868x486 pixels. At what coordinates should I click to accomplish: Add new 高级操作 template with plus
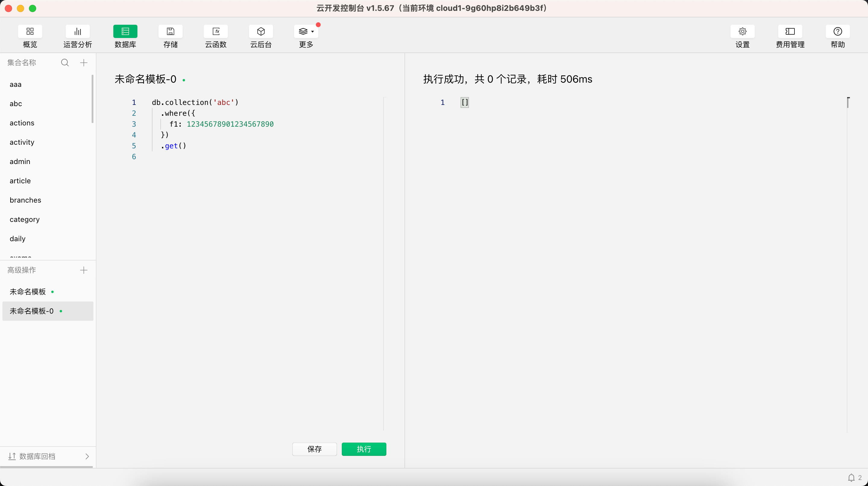[x=83, y=270]
